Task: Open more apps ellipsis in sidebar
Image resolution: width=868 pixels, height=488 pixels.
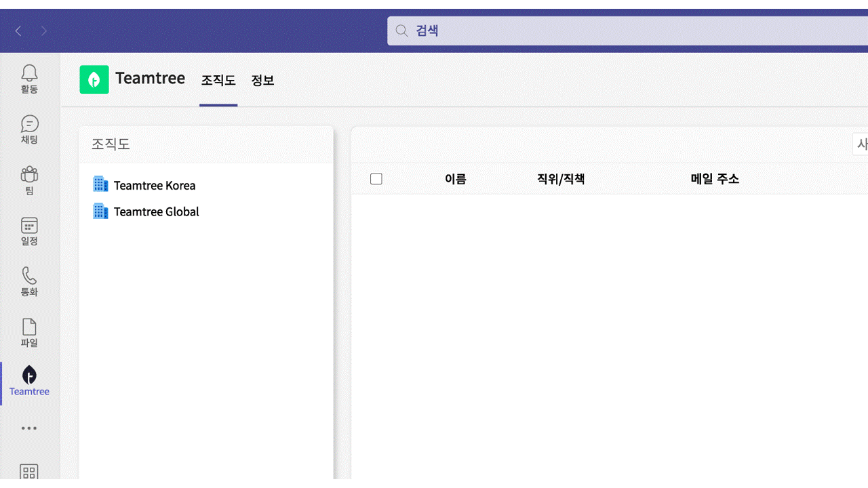Action: coord(29,428)
